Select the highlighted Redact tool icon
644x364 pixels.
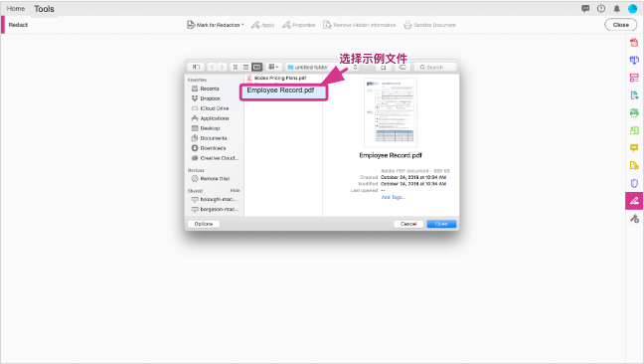coord(634,201)
